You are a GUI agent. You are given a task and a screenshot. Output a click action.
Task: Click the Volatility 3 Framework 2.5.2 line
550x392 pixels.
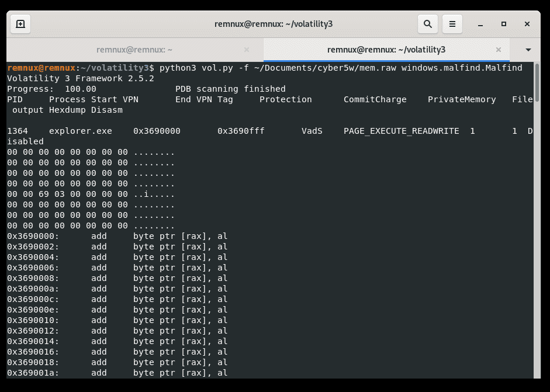(x=81, y=78)
